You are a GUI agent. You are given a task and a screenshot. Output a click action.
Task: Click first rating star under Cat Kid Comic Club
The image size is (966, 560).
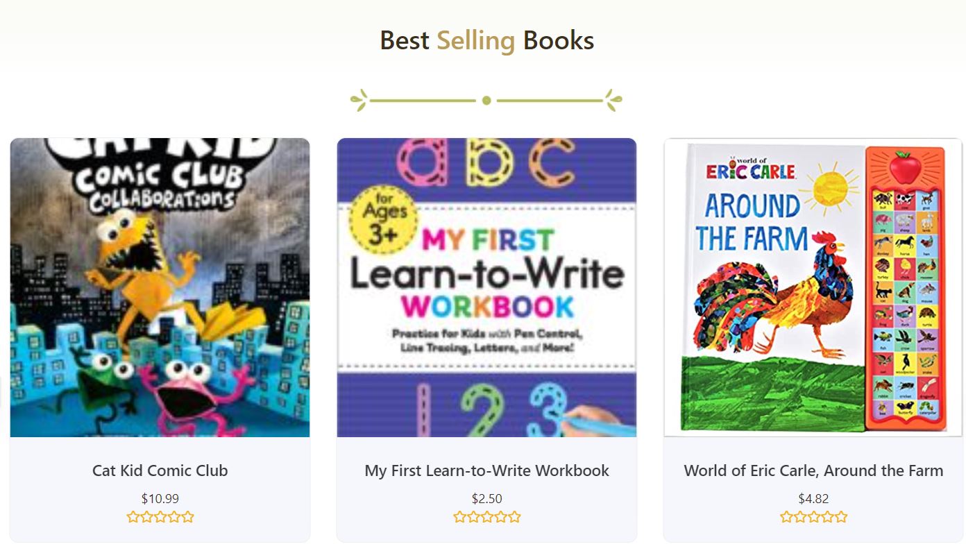click(133, 517)
